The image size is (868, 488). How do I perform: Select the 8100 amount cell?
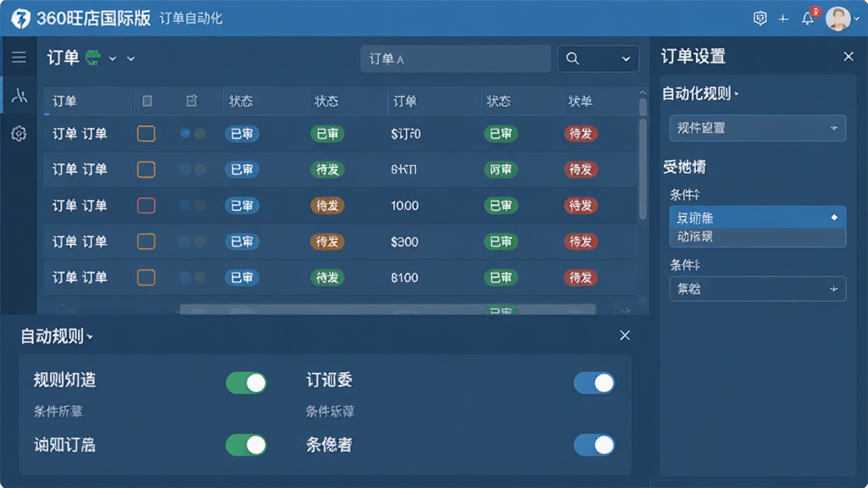pos(404,278)
